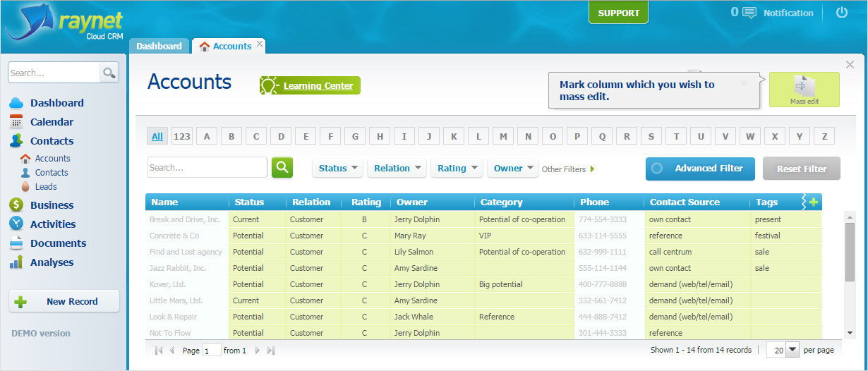The width and height of the screenshot is (868, 371).
Task: Open the Rating filter dropdown
Action: pos(457,168)
